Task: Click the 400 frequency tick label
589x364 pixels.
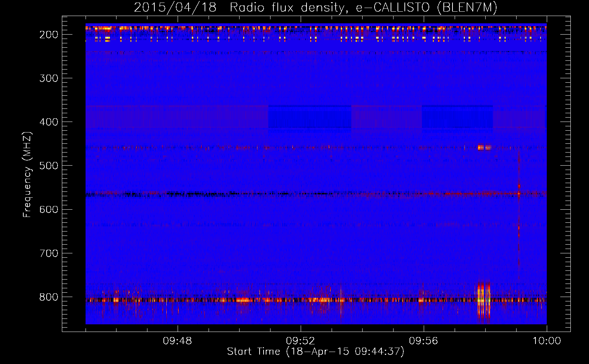Action: 49,122
